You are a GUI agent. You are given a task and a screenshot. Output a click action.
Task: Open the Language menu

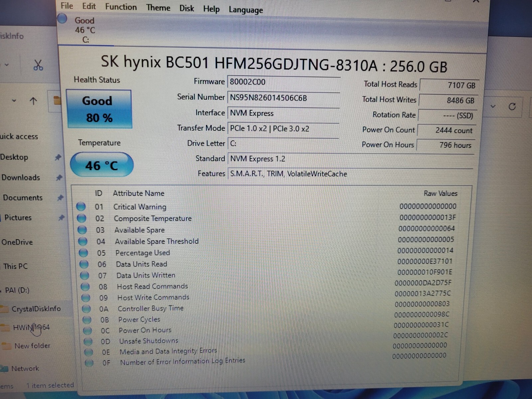[x=246, y=10]
